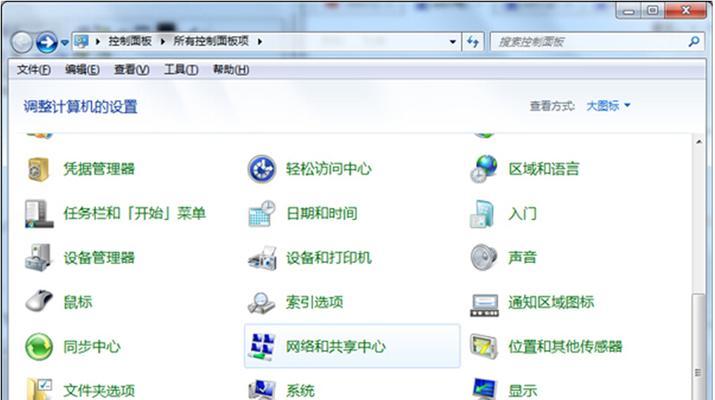Open the 工具(T) menu
This screenshot has width=715, height=400.
tap(181, 70)
